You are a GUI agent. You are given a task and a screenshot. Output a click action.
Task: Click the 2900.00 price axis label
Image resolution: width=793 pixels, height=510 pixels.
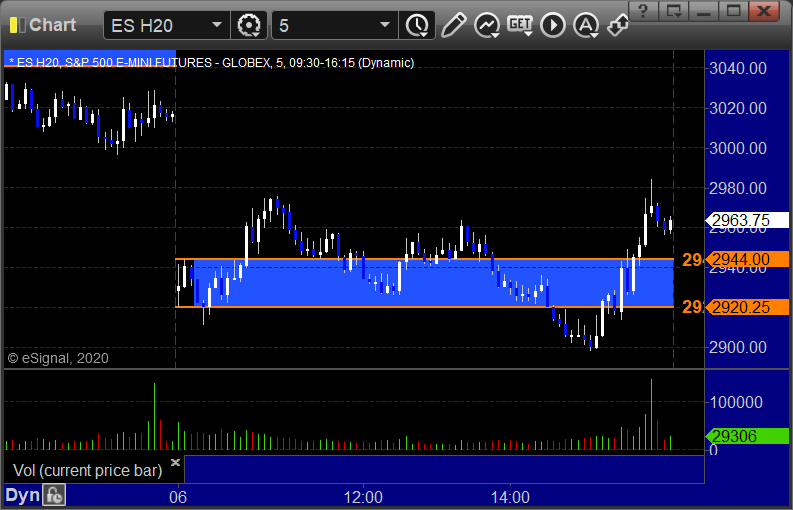pyautogui.click(x=738, y=348)
